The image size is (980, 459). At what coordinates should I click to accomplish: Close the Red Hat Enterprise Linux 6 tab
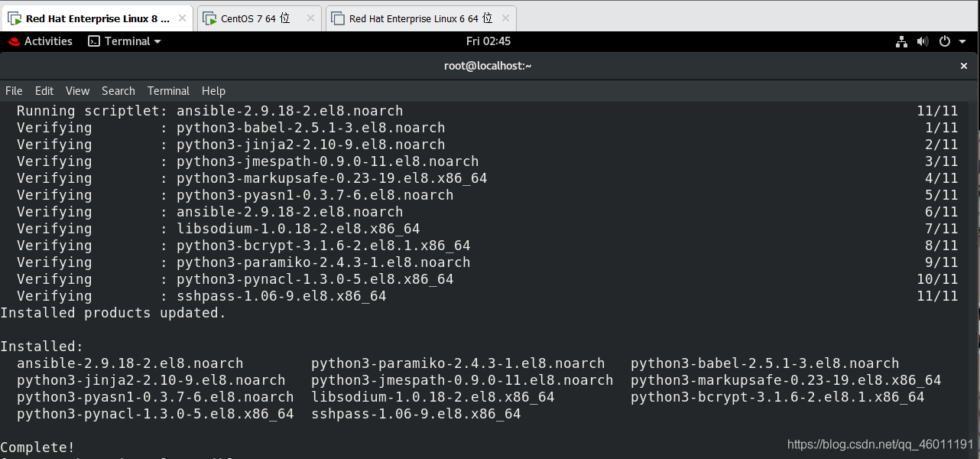[505, 18]
